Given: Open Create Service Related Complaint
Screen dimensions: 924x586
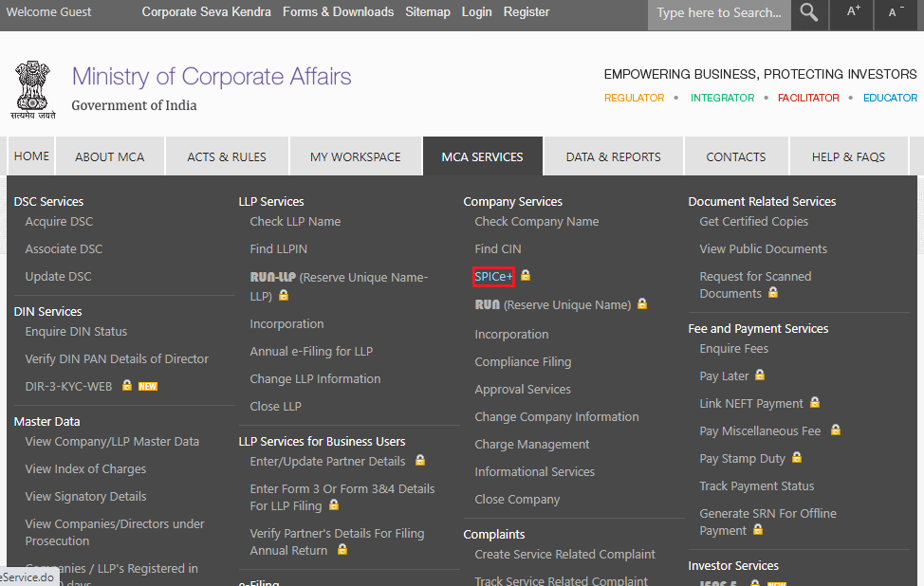Looking at the screenshot, I should point(564,554).
